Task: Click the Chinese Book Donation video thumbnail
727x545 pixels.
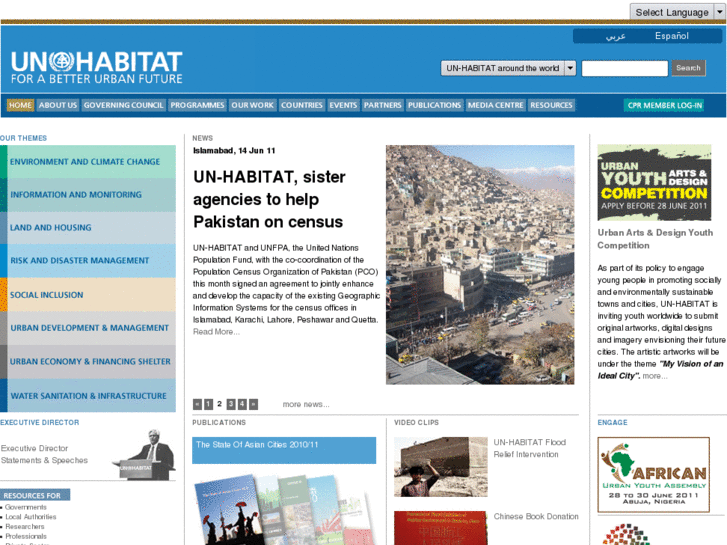Action: pos(440,528)
